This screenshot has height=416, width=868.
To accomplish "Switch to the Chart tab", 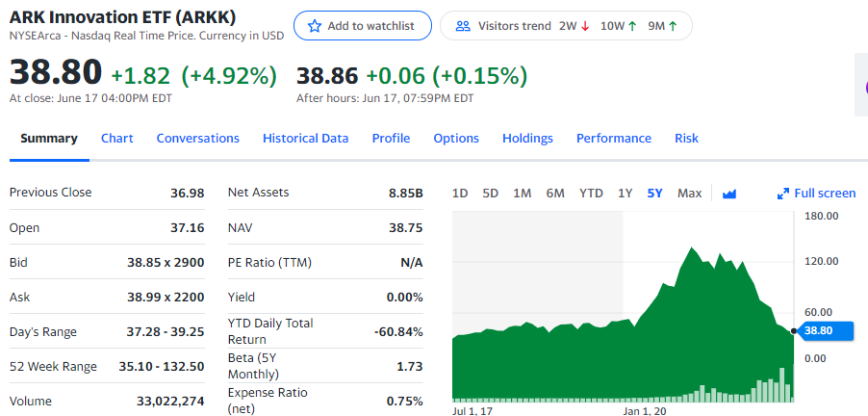I will [x=116, y=138].
